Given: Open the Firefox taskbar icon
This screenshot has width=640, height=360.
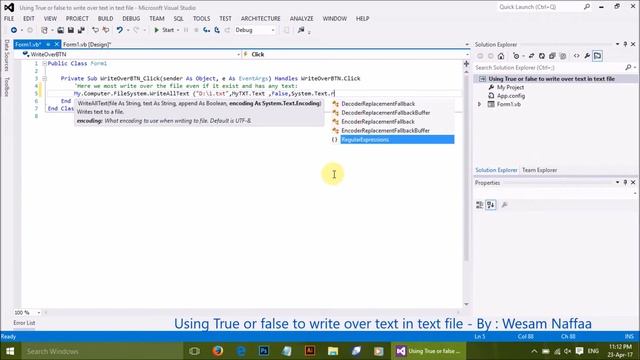Looking at the screenshot, I should pos(218,351).
